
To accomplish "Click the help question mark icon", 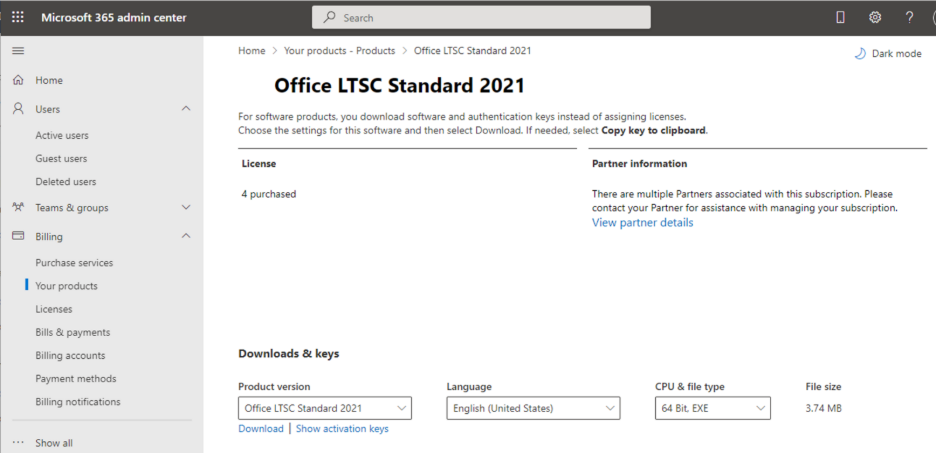I will click(910, 17).
